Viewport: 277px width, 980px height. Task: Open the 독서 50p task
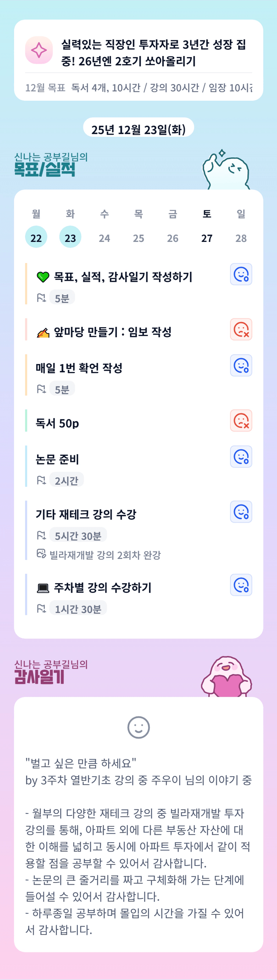click(x=57, y=423)
